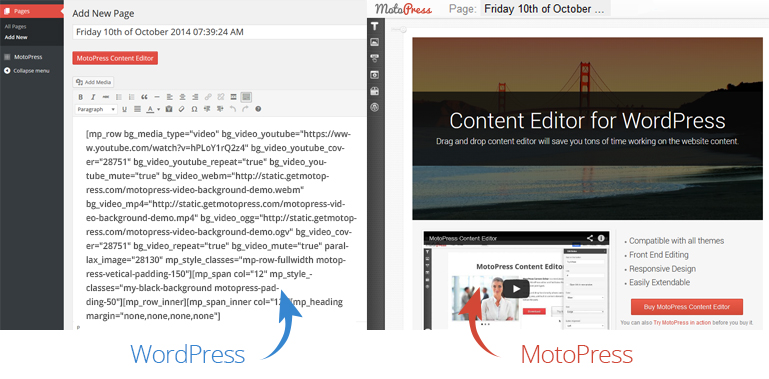Align text right
The height and width of the screenshot is (379, 769).
[x=195, y=97]
